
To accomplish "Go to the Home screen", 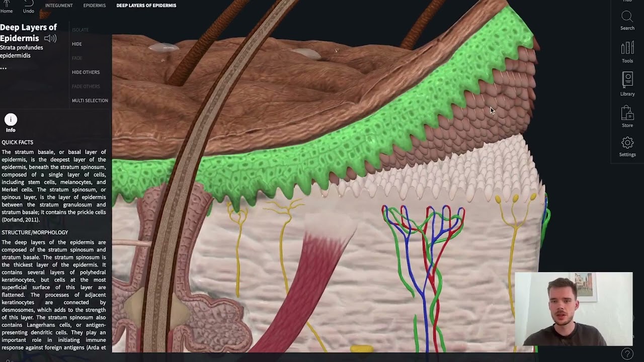I will [x=7, y=7].
